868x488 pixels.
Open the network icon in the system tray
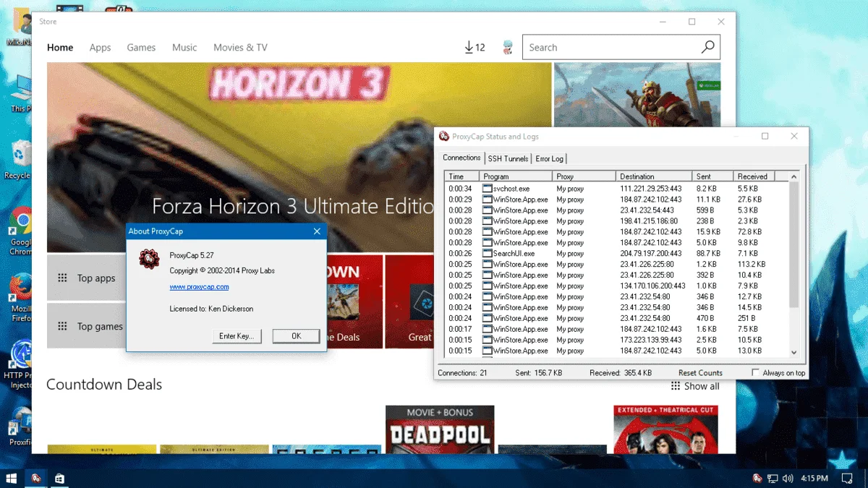772,478
